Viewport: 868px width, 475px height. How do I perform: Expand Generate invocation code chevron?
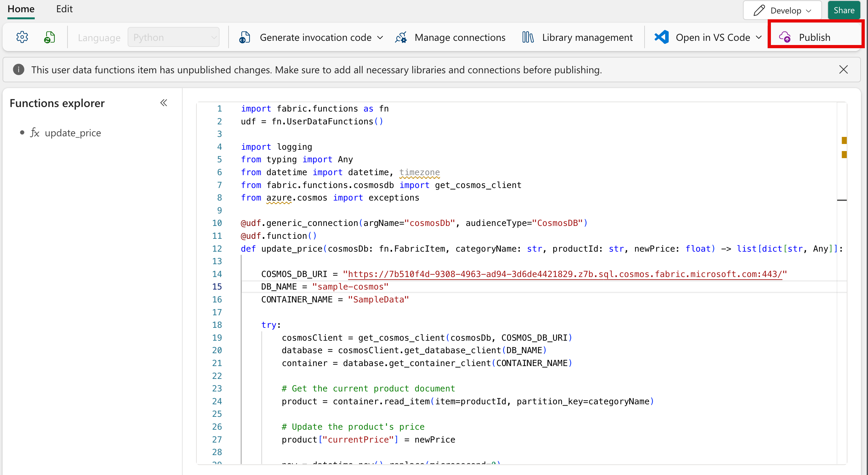coord(380,37)
